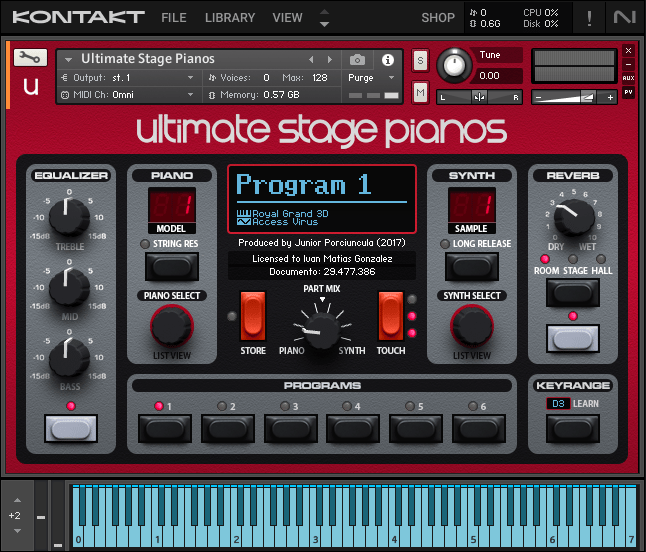The width and height of the screenshot is (646, 552).
Task: Click the Part Mix knob
Action: coord(322,331)
